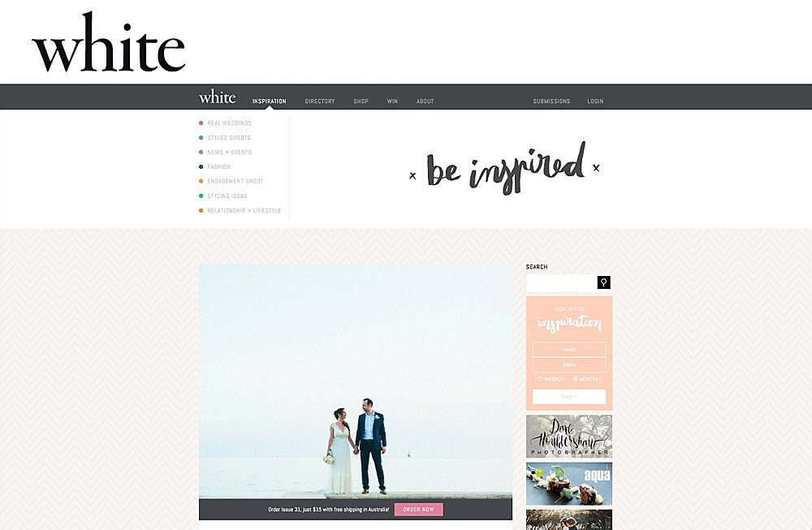Open the Inspiration dropdown menu
The width and height of the screenshot is (812, 530).
coord(269,101)
